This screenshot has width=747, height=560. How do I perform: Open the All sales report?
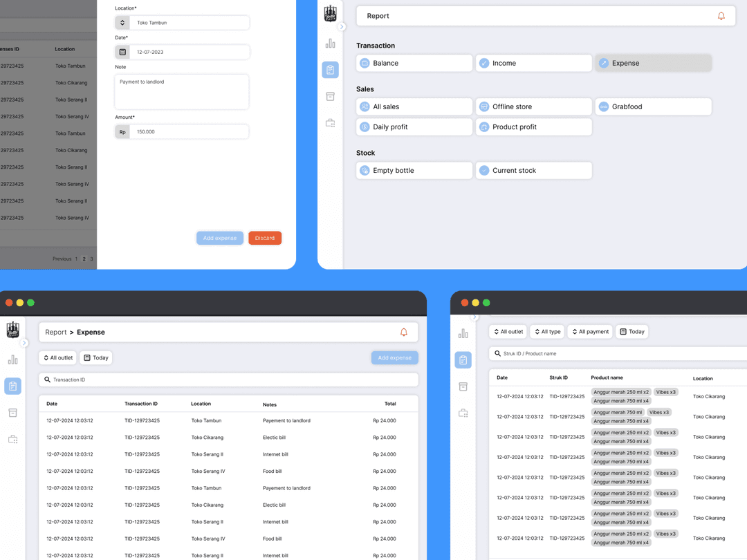coord(414,106)
